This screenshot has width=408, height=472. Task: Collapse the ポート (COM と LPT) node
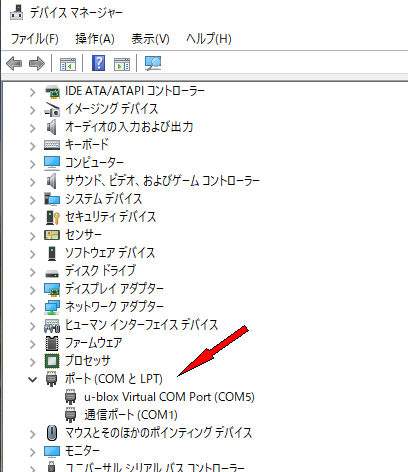point(32,379)
